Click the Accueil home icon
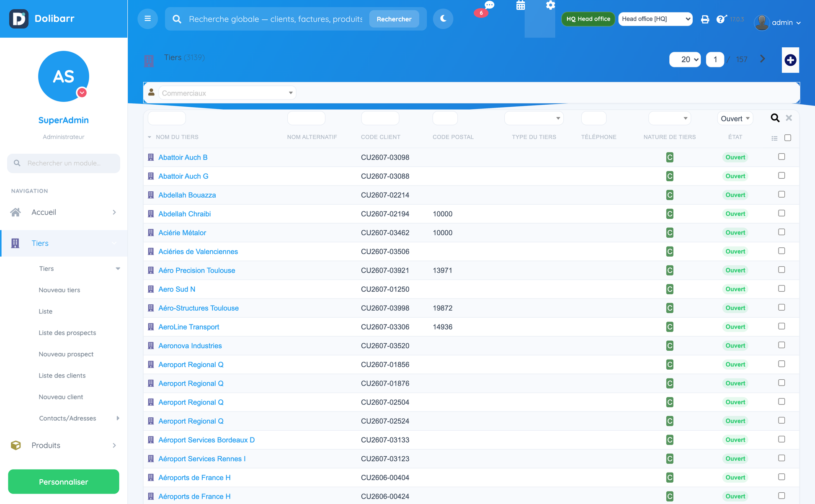 click(x=15, y=212)
